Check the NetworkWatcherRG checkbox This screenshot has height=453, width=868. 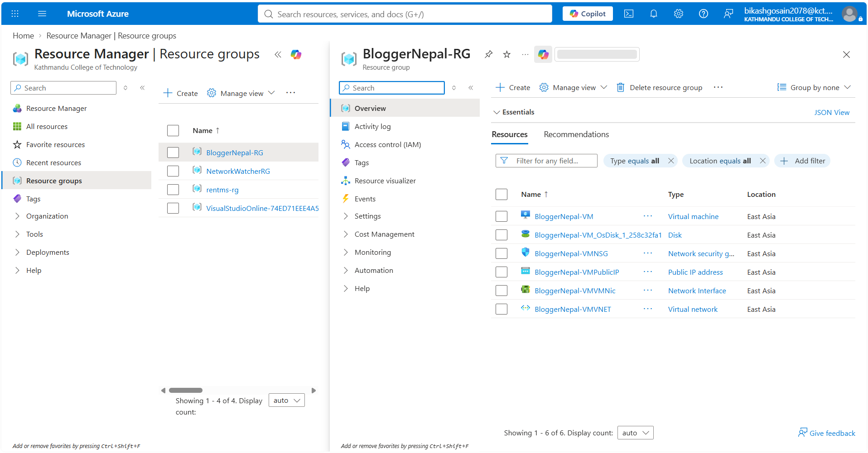[173, 171]
